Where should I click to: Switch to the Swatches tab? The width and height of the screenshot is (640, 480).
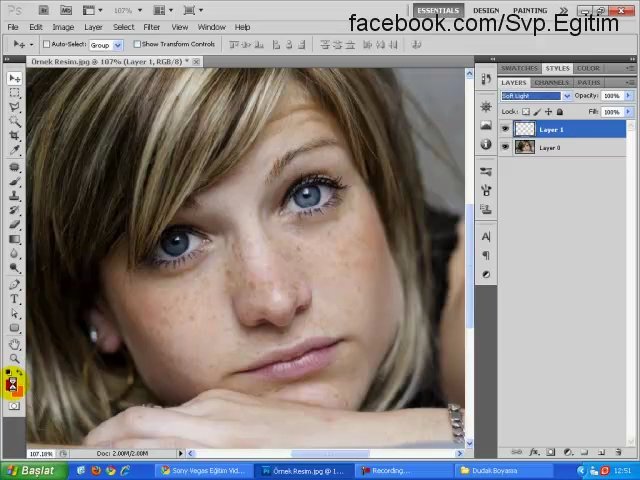coord(519,68)
